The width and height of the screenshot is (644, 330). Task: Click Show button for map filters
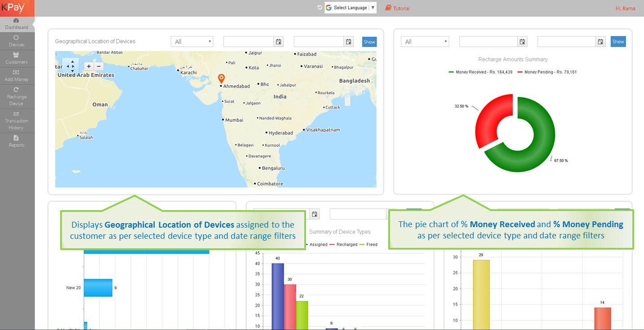pyautogui.click(x=369, y=42)
